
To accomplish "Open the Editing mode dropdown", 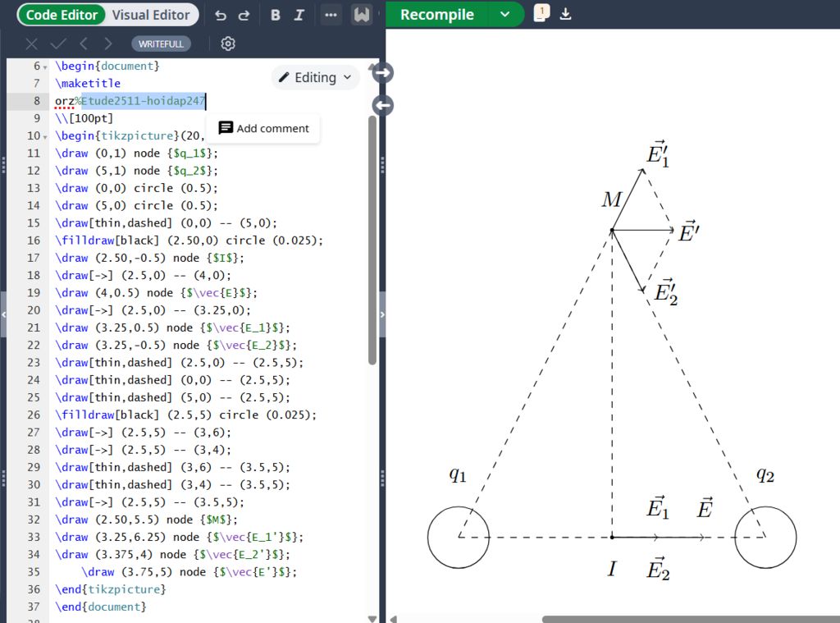I will click(x=316, y=77).
